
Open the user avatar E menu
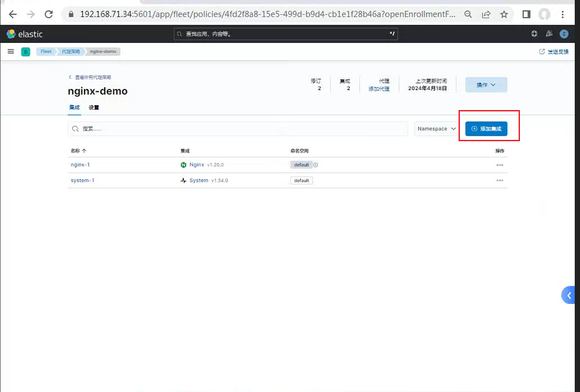564,34
